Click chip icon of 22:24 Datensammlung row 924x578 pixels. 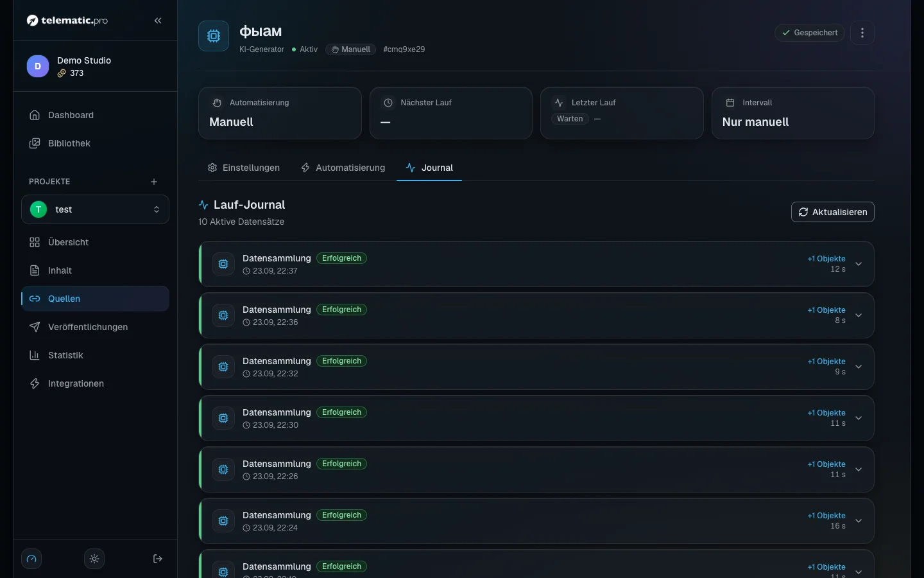click(x=223, y=521)
